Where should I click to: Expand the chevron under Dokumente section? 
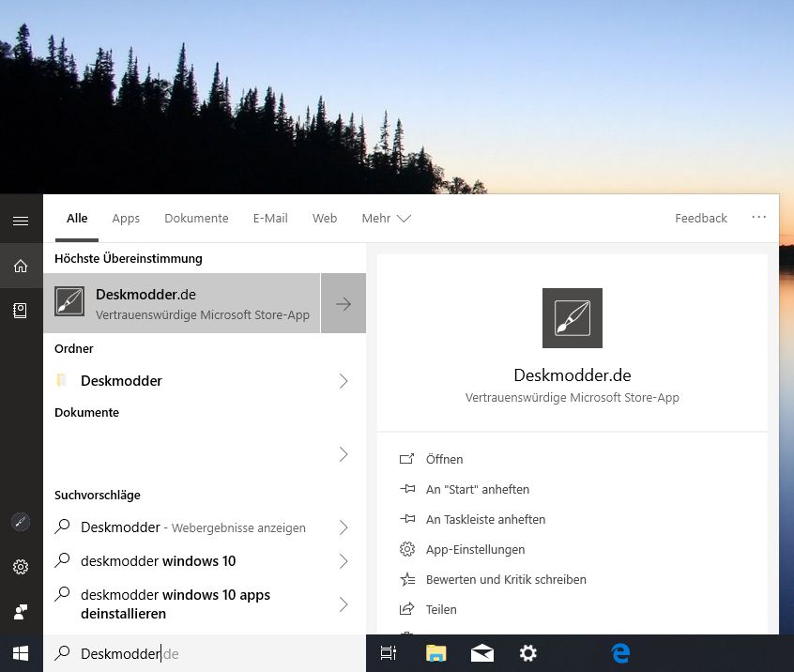coord(344,454)
